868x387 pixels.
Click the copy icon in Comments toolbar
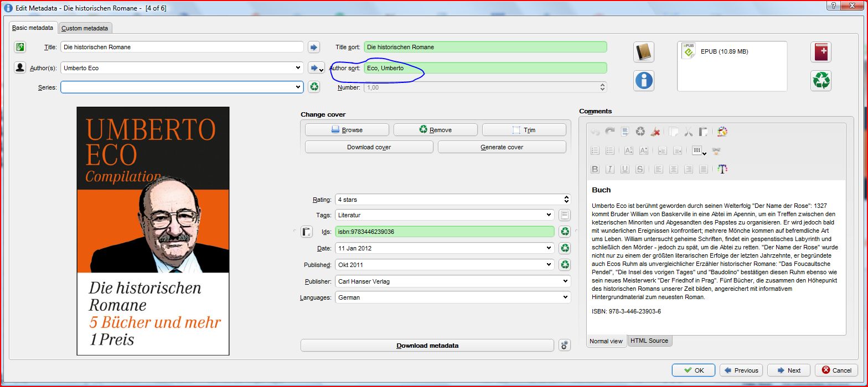click(x=674, y=132)
